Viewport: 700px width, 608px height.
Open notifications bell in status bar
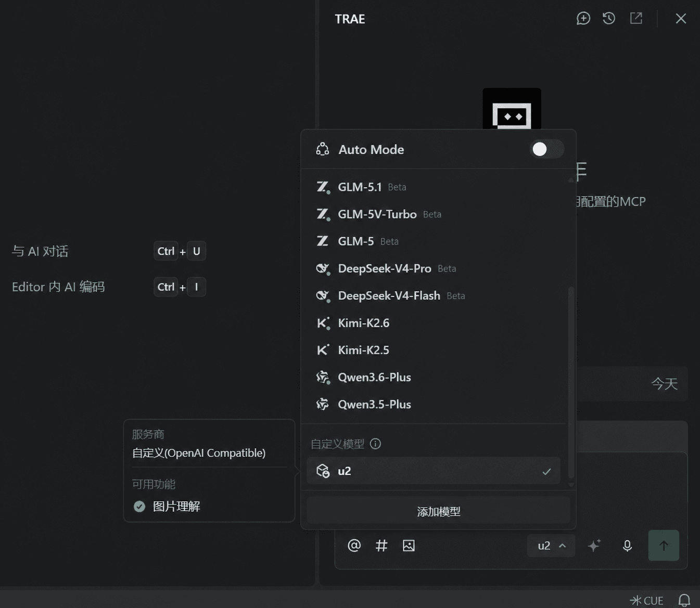pyautogui.click(x=684, y=601)
